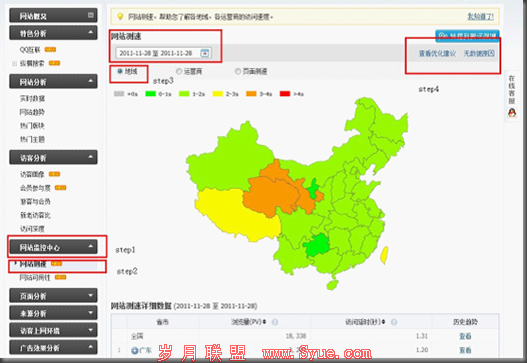Screen dimensions: 527x363
Task: Click the orange 3-4s legend swatch
Action: point(251,94)
